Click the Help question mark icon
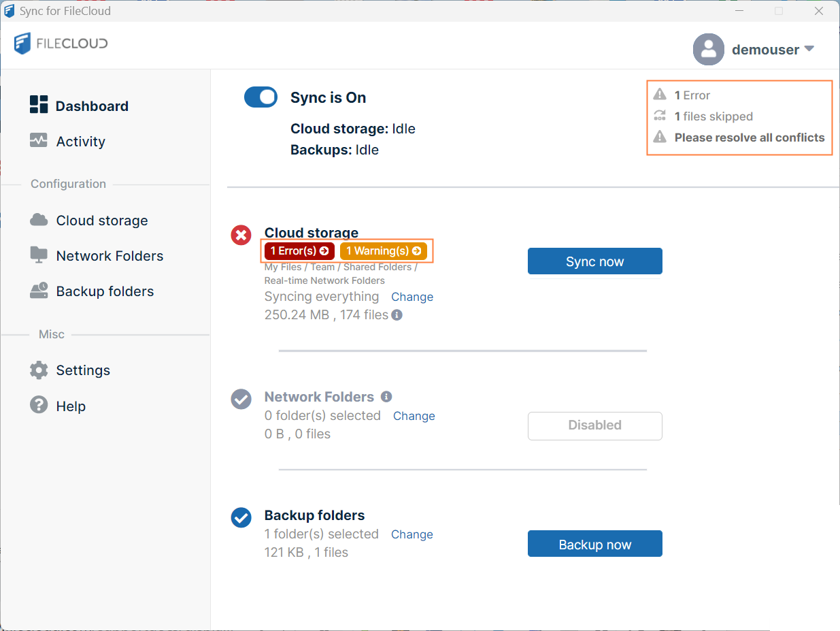 click(x=39, y=405)
